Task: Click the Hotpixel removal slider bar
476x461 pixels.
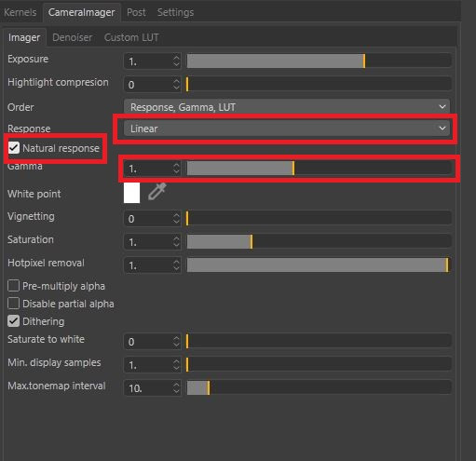Action: [x=319, y=265]
